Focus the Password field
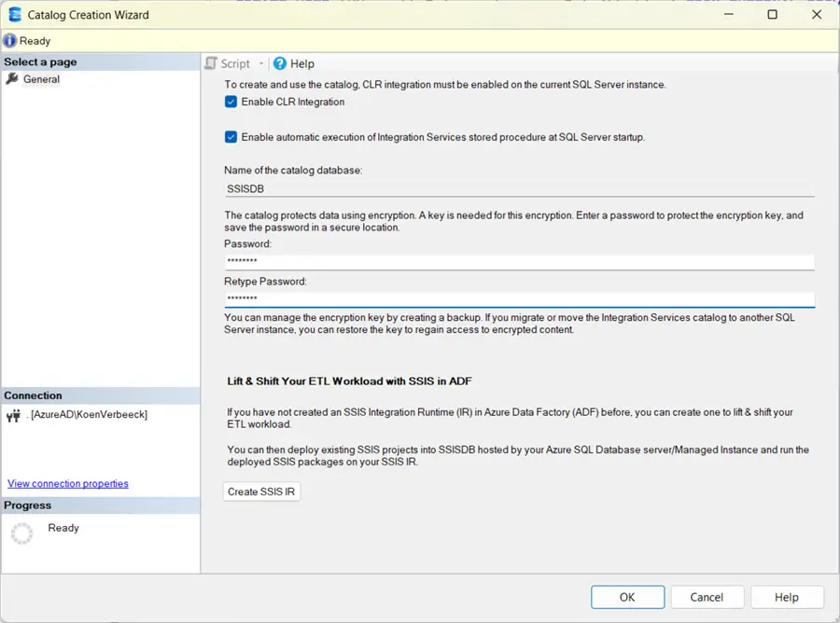Image resolution: width=840 pixels, height=623 pixels. (519, 261)
